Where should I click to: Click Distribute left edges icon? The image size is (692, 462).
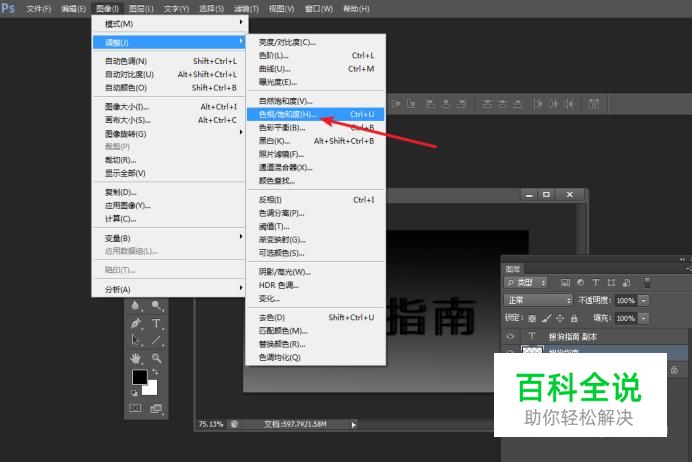click(538, 104)
